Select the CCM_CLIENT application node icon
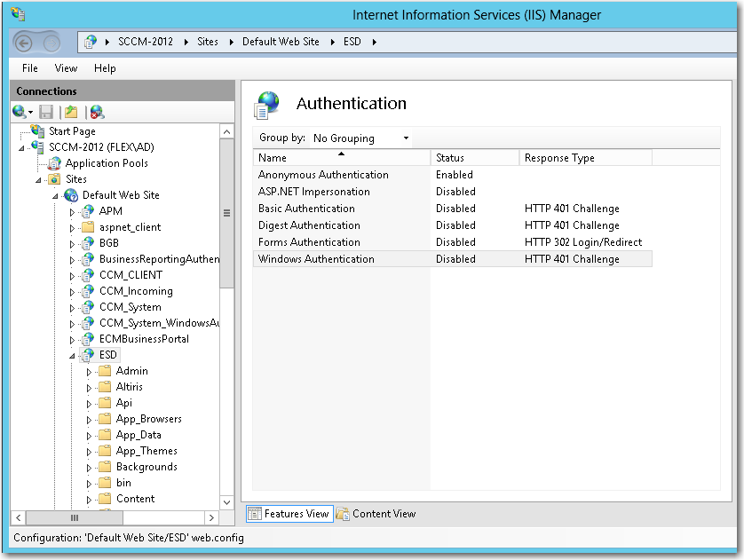This screenshot has width=744, height=560. 87,275
